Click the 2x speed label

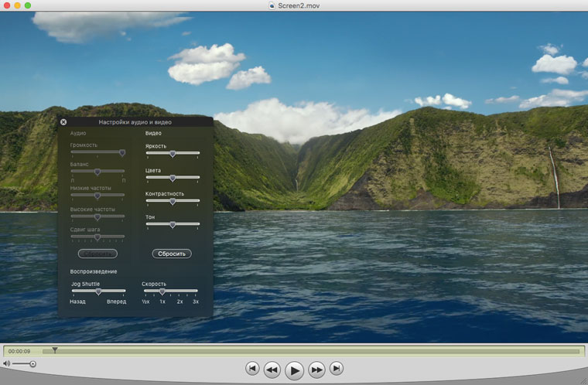click(x=180, y=302)
